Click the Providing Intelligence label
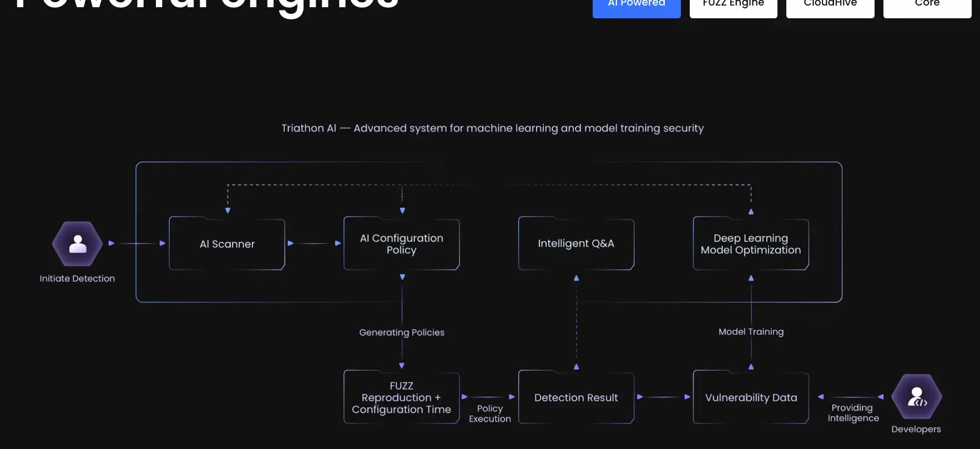 point(853,413)
